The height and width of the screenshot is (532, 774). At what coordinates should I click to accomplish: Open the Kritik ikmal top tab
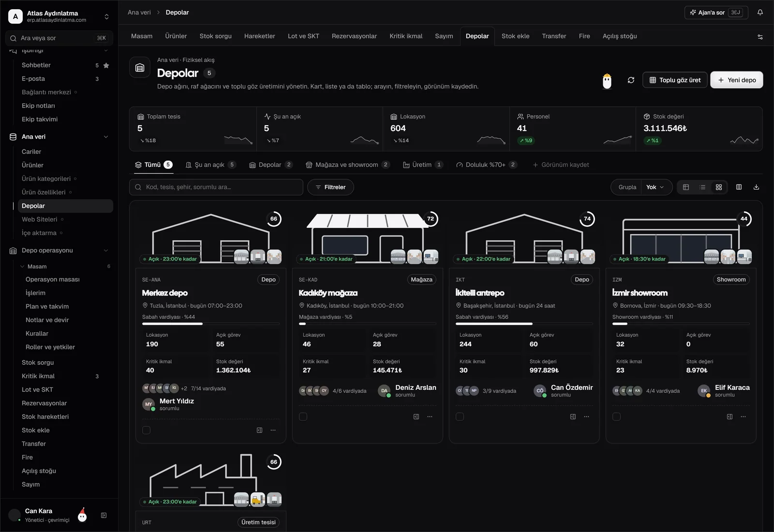(406, 36)
